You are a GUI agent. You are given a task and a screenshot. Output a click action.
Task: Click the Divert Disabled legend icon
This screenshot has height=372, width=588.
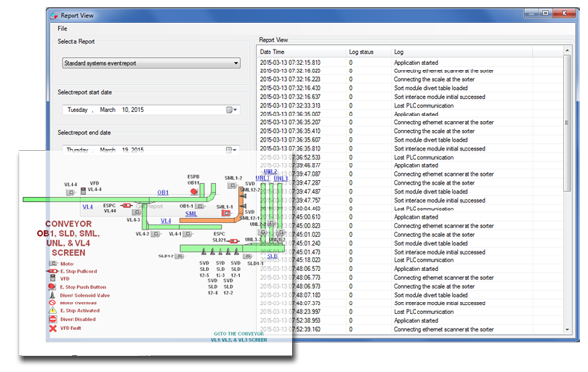pos(53,319)
